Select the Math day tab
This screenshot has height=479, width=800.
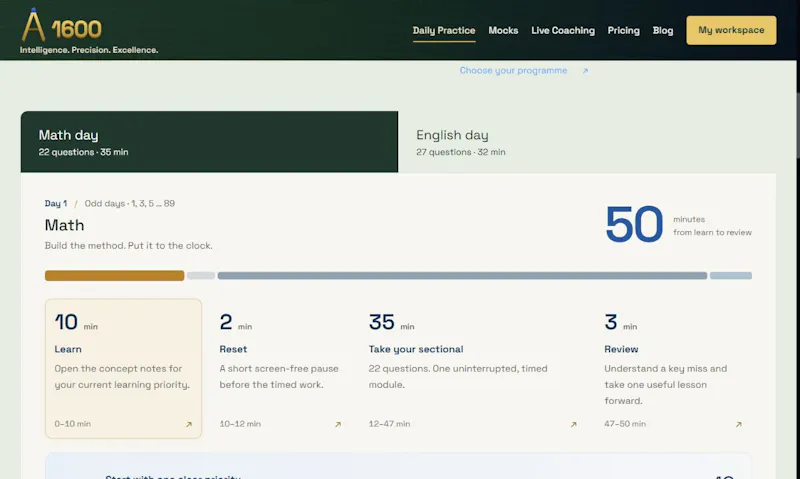[209, 142]
